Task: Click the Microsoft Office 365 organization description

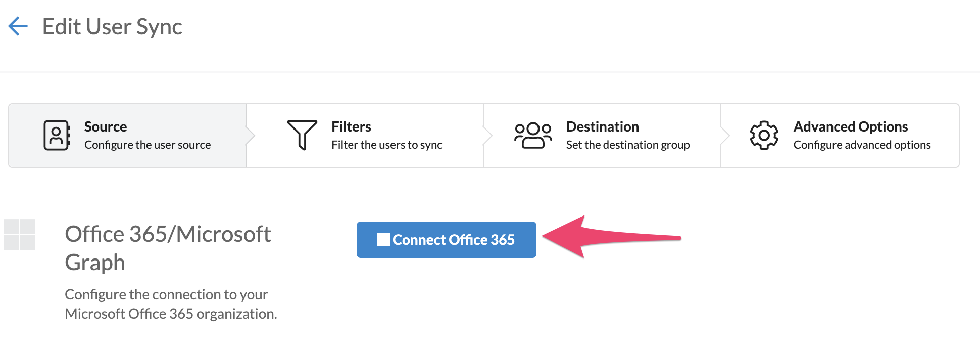Action: [171, 304]
